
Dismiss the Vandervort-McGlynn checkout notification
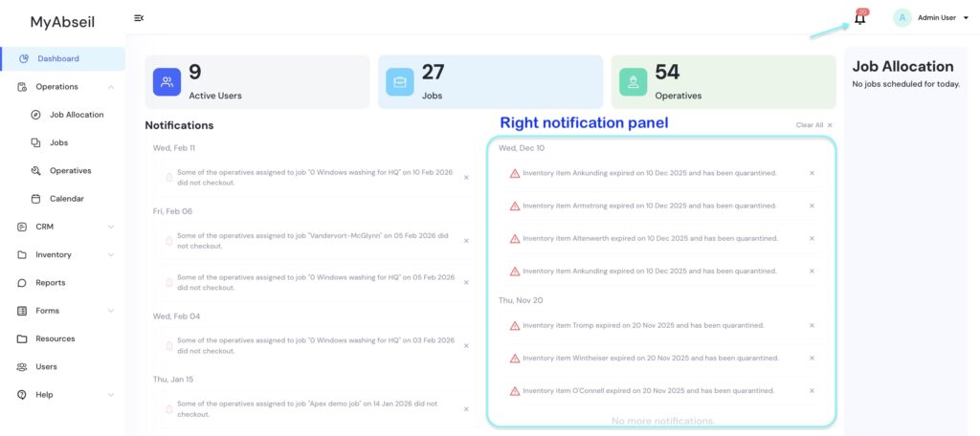[x=466, y=241]
